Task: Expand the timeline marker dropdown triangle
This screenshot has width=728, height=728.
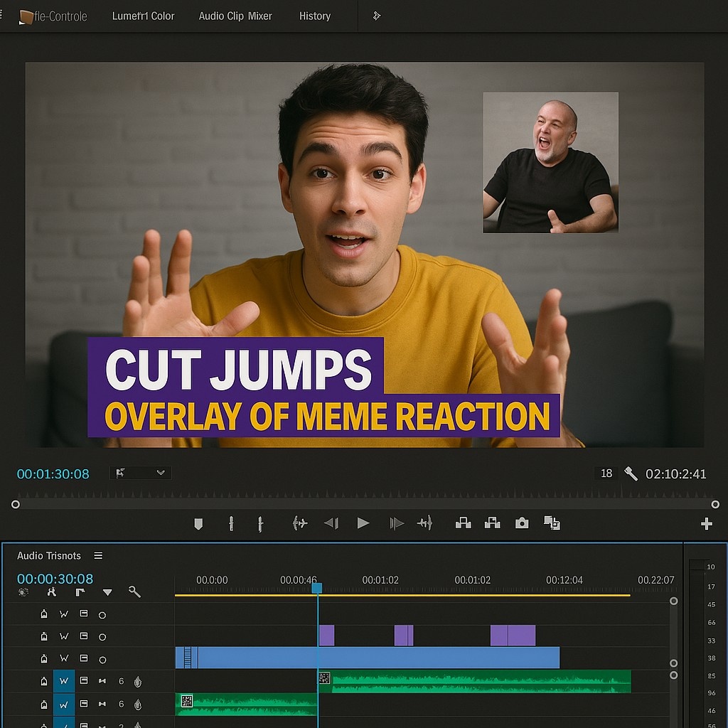Action: pyautogui.click(x=107, y=592)
